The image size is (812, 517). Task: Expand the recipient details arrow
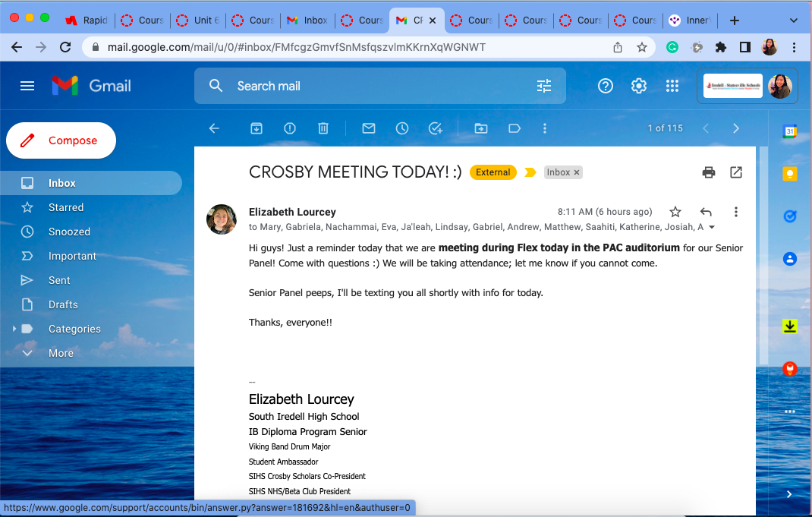click(712, 228)
